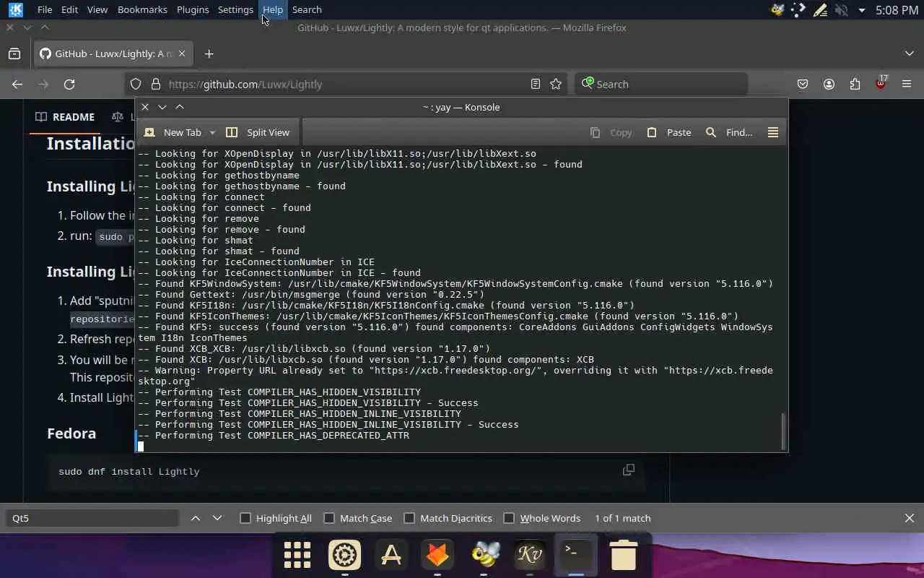Open the trash dock icon
Image resolution: width=924 pixels, height=578 pixels.
pos(623,555)
